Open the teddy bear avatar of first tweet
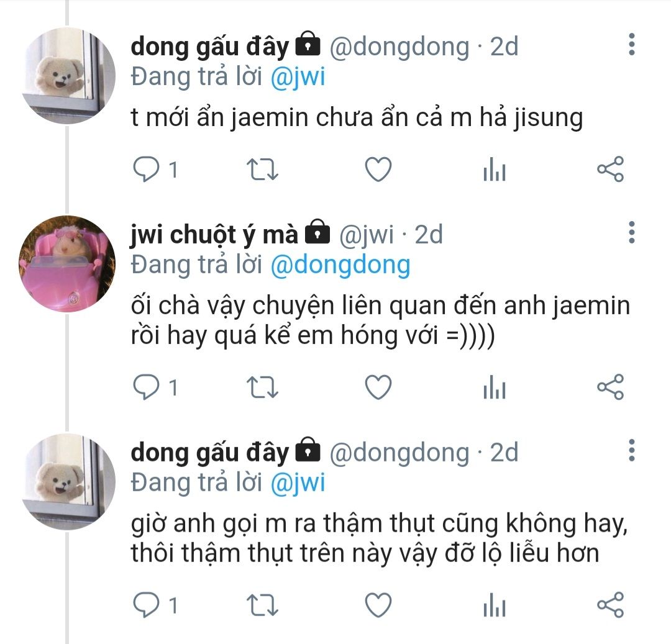 coord(68,76)
